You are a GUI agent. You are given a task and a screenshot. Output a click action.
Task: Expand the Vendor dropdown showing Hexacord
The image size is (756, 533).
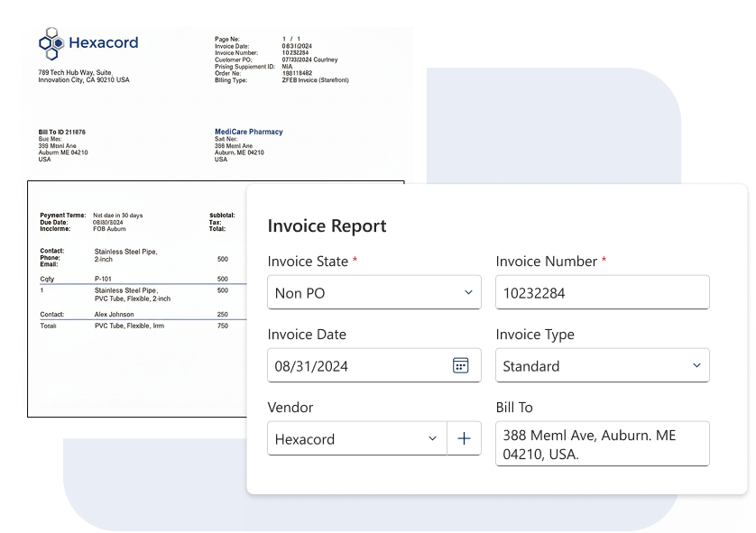tap(431, 438)
